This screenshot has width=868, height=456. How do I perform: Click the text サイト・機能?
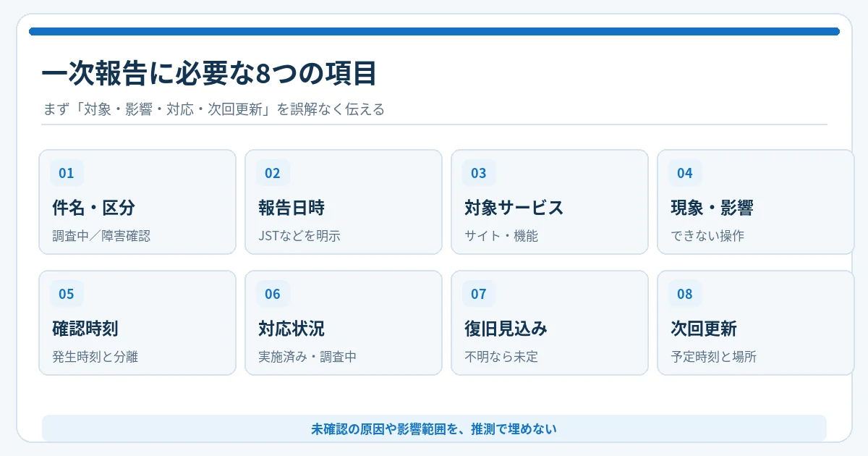click(x=501, y=236)
